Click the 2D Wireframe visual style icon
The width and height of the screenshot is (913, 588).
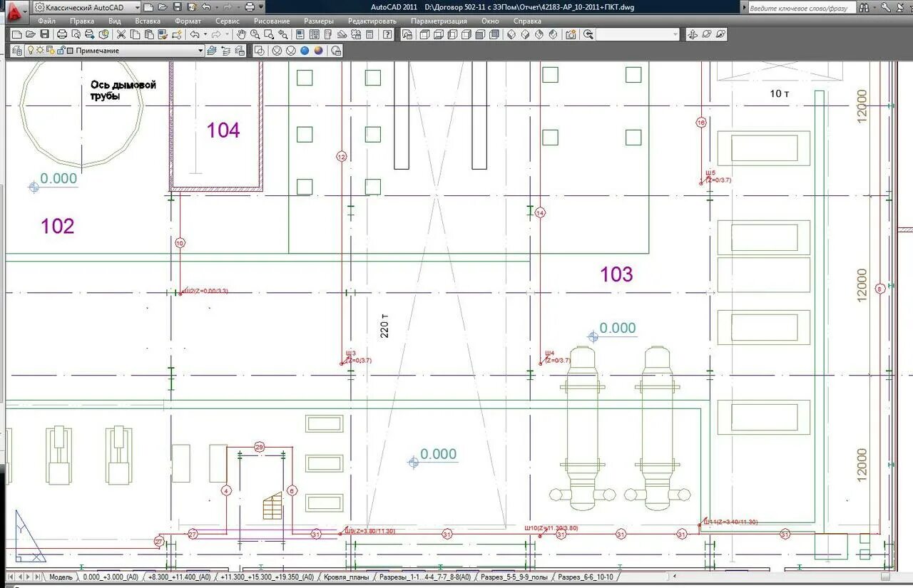pyautogui.click(x=259, y=51)
